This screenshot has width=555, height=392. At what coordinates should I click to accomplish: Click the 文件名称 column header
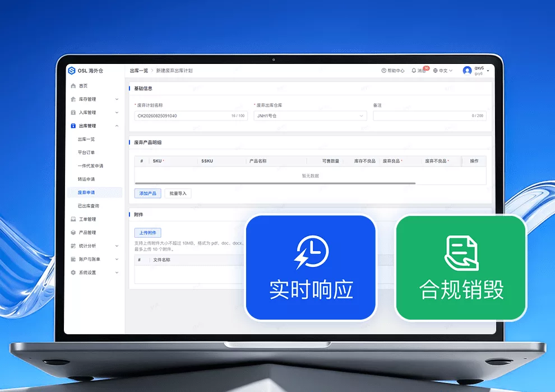[x=161, y=260]
